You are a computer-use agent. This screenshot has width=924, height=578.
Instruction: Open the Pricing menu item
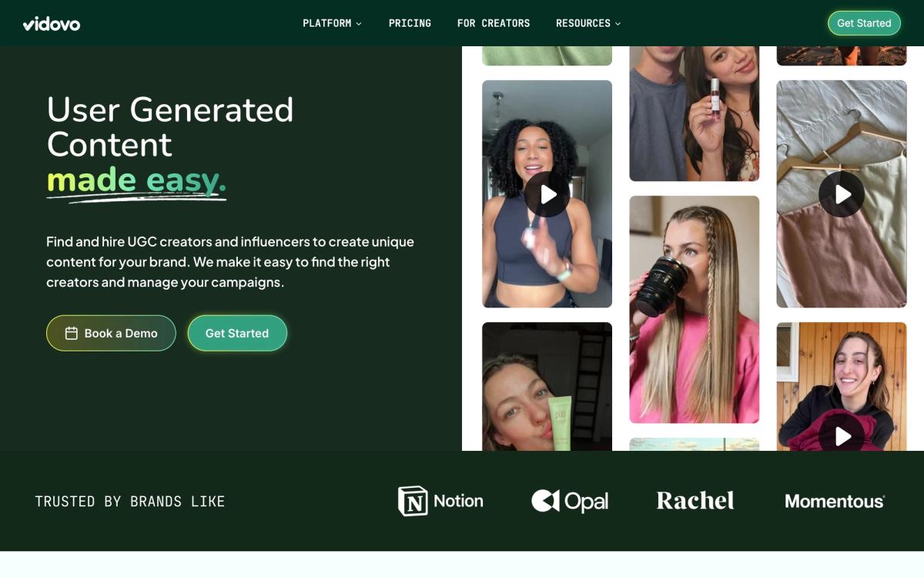410,23
